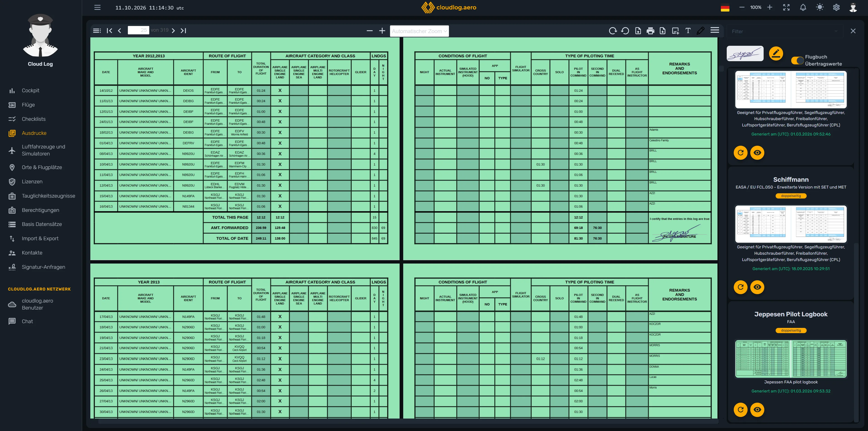Open the Filter dropdown

(784, 31)
